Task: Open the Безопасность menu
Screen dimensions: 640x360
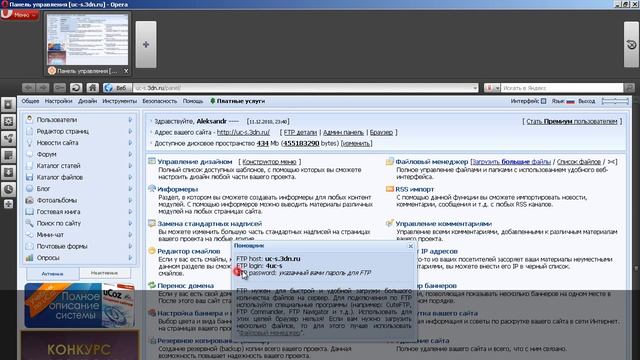Action: click(160, 101)
